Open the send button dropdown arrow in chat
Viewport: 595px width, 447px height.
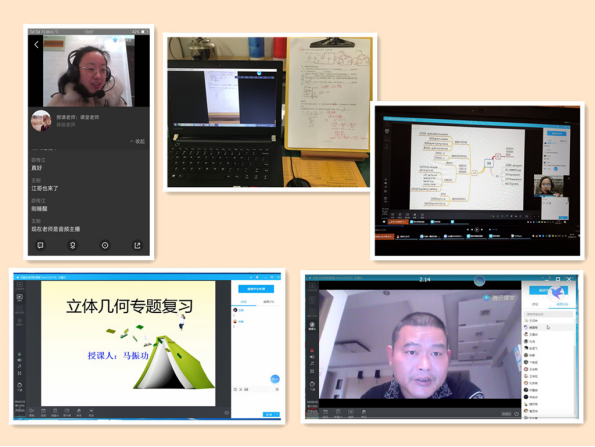click(x=277, y=414)
